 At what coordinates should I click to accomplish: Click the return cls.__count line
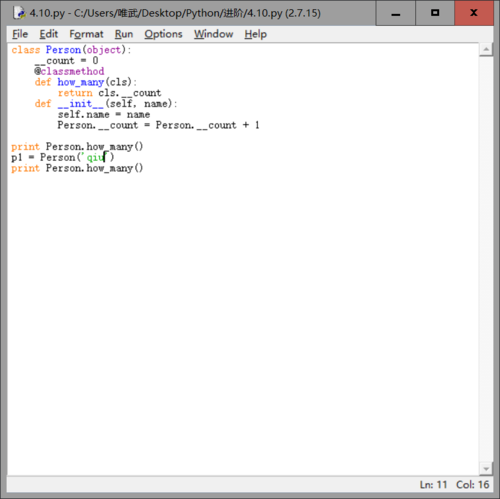pos(109,93)
